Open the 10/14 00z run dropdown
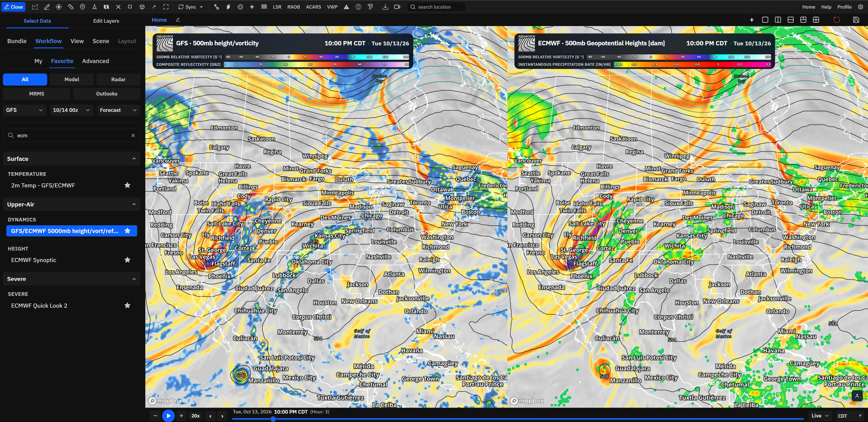868x422 pixels. click(71, 110)
